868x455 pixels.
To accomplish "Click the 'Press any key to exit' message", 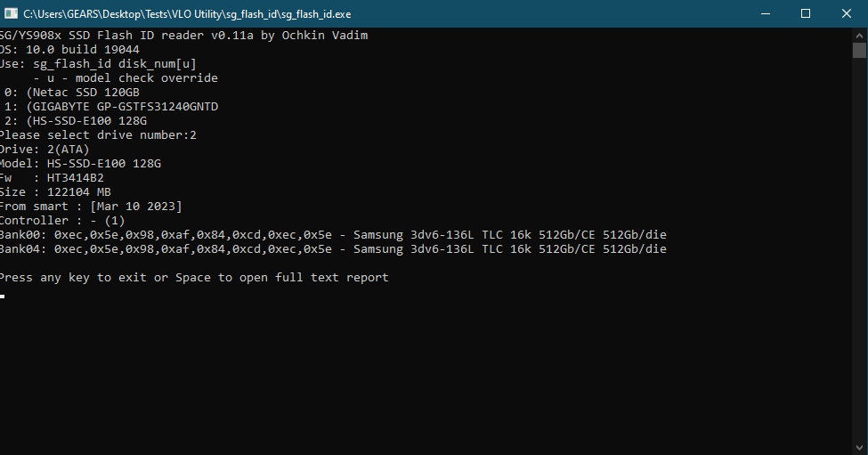I will (192, 278).
